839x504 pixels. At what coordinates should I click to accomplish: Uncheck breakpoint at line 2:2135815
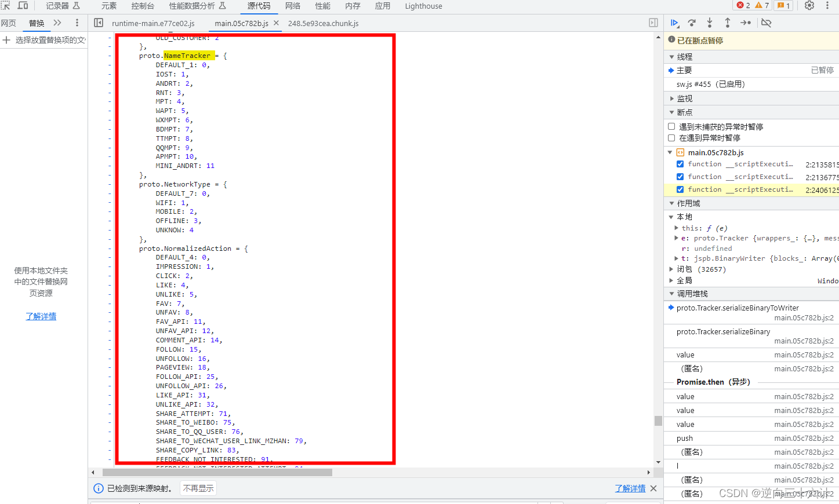(x=680, y=164)
